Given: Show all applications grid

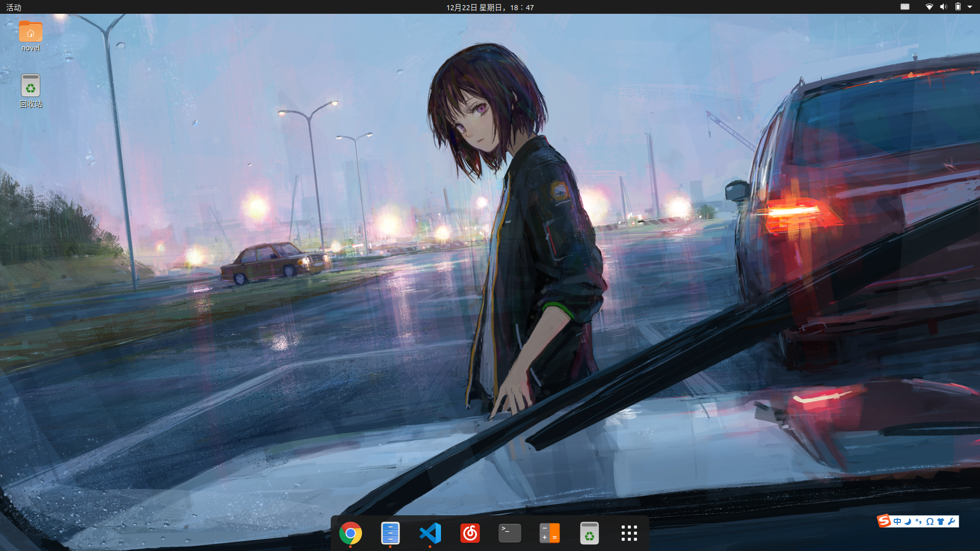Looking at the screenshot, I should (x=629, y=534).
